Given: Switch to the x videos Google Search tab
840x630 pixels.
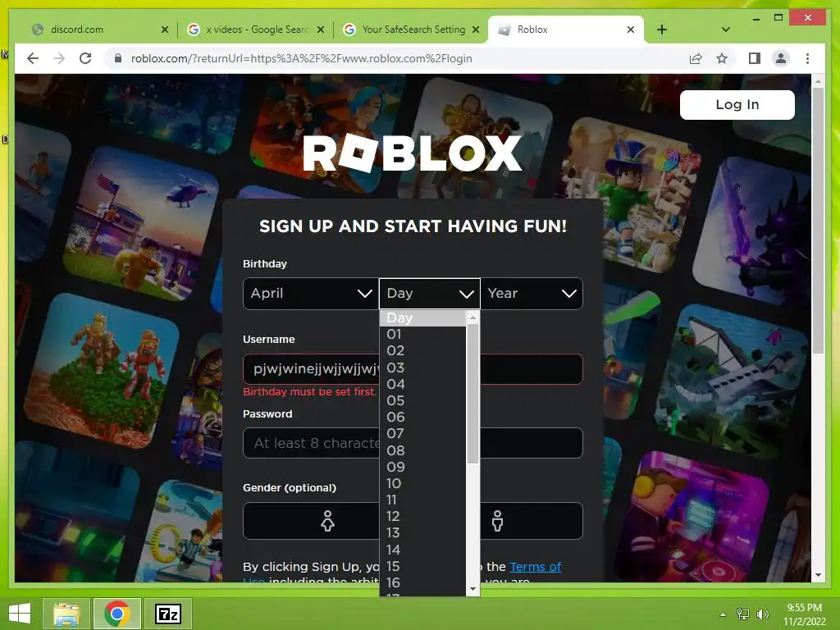Looking at the screenshot, I should (x=256, y=30).
